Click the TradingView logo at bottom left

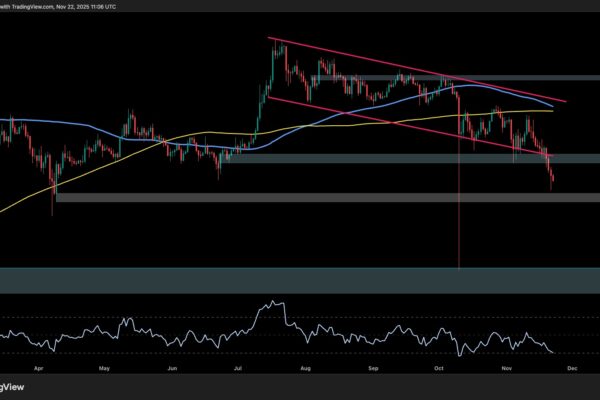pos(12,388)
